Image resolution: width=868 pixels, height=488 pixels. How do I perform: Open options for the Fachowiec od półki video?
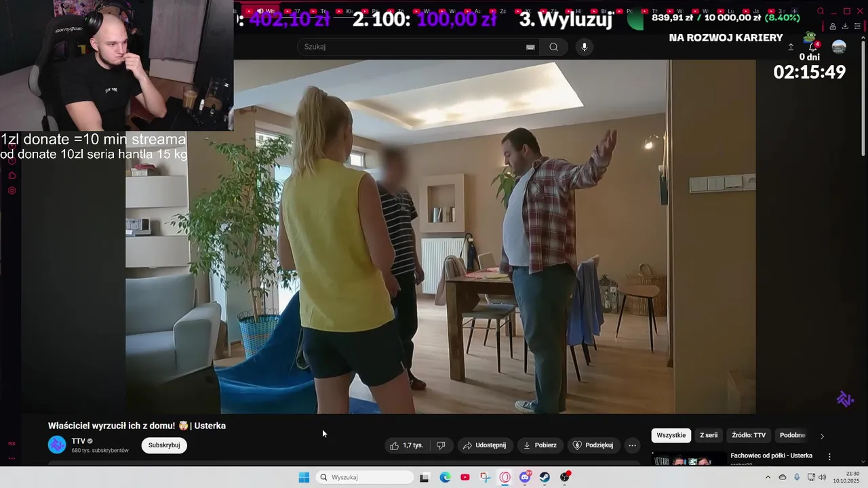click(x=829, y=457)
